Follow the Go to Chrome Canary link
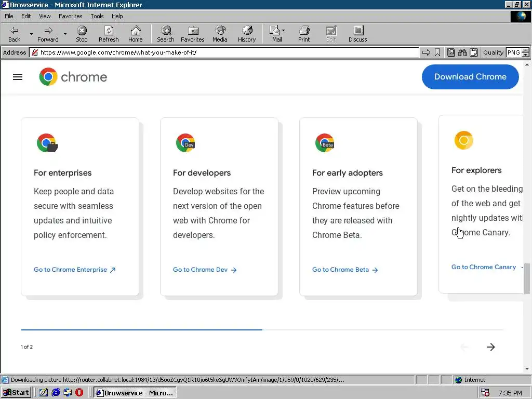 487,267
